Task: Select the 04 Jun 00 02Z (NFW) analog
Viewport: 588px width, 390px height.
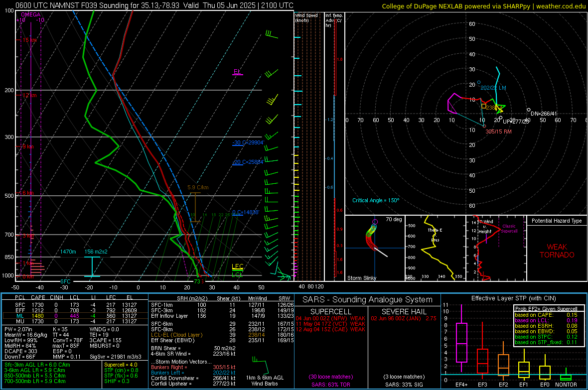Action: click(330, 318)
